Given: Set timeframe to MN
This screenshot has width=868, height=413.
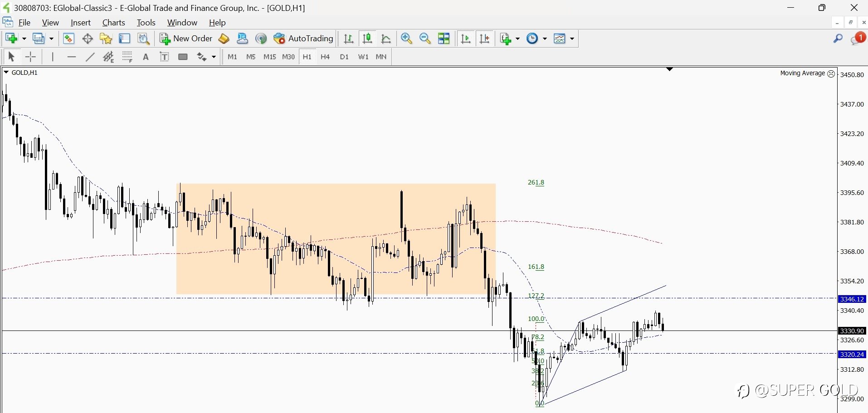Looking at the screenshot, I should [x=381, y=57].
